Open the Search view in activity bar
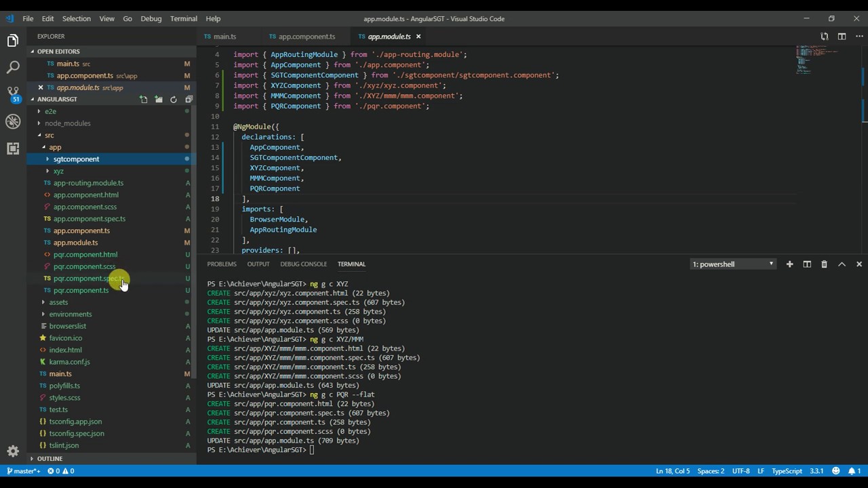 pos(13,67)
